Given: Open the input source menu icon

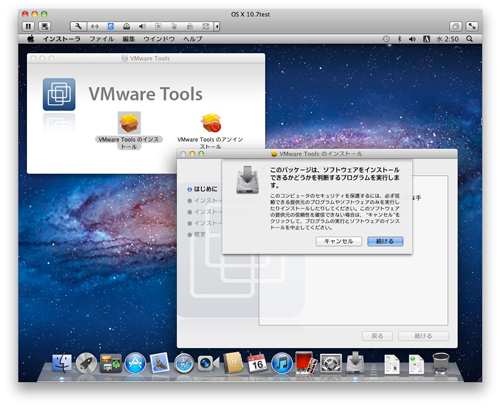Looking at the screenshot, I should [x=426, y=39].
